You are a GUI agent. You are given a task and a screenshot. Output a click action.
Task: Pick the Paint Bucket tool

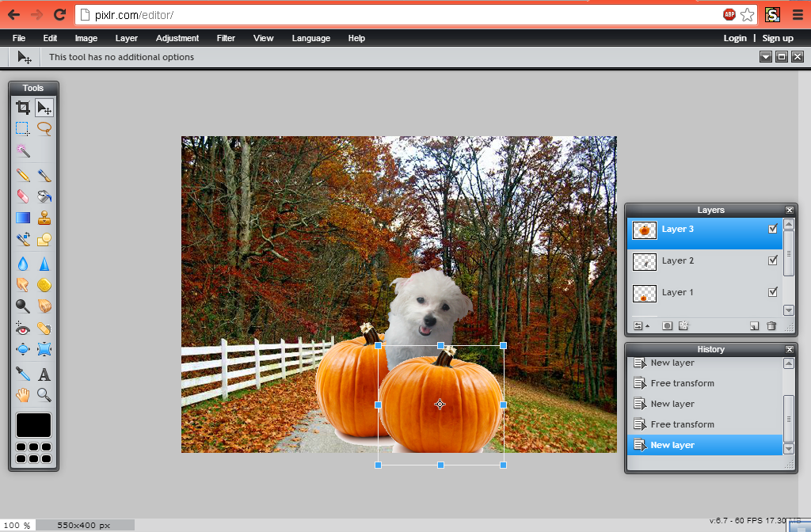pos(44,196)
